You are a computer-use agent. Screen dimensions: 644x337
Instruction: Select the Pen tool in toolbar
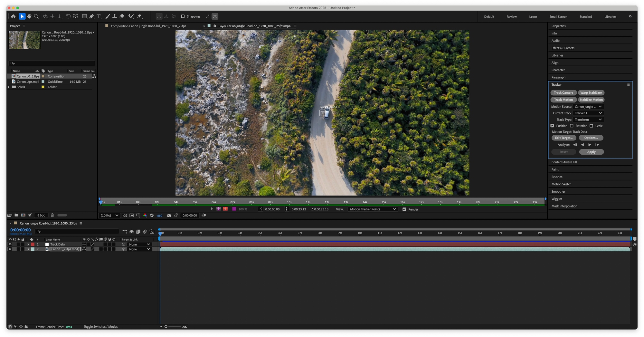point(92,16)
